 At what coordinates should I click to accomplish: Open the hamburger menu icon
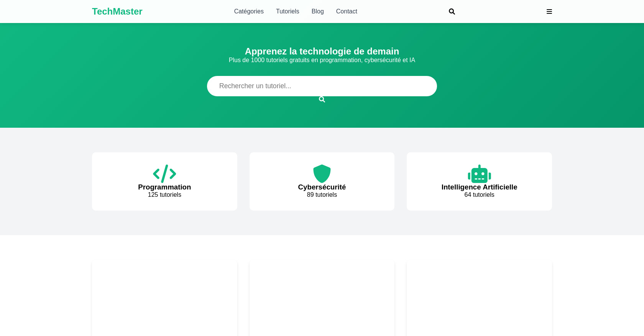[549, 12]
